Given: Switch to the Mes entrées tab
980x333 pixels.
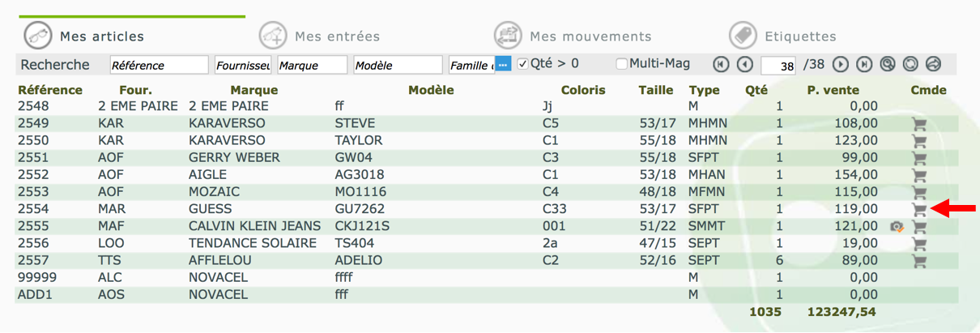Looking at the screenshot, I should coord(320,36).
